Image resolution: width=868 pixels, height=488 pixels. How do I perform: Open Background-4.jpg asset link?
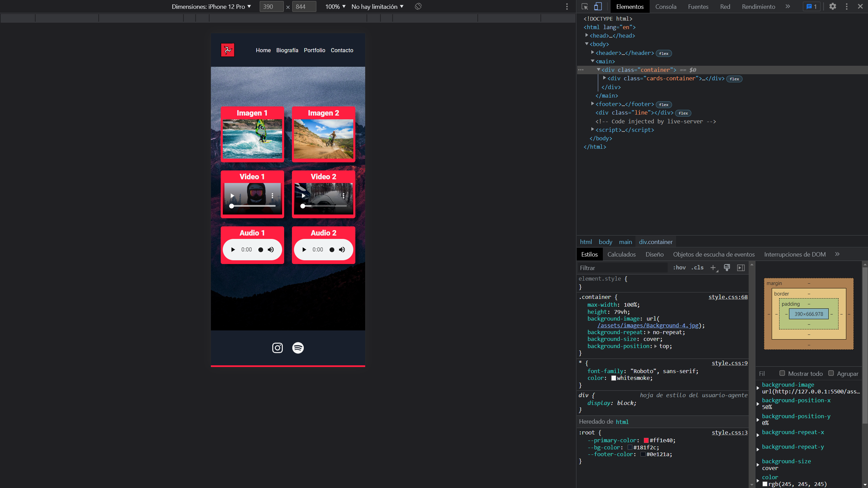648,325
